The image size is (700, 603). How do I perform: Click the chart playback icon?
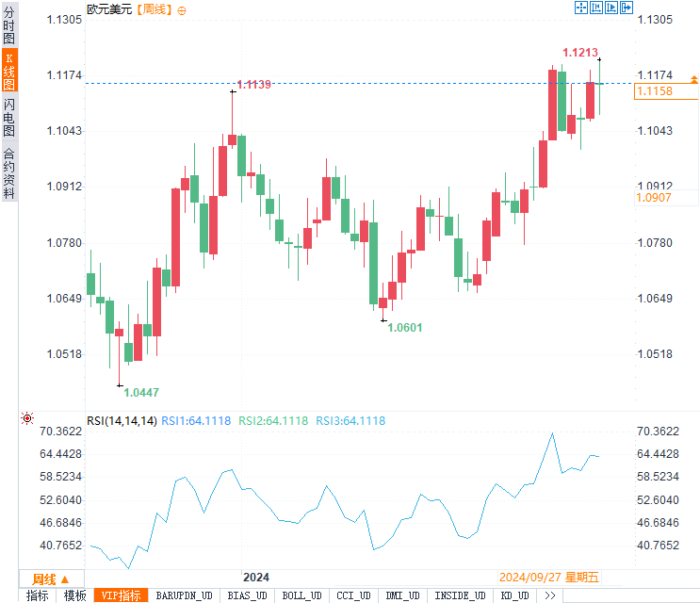(x=611, y=8)
